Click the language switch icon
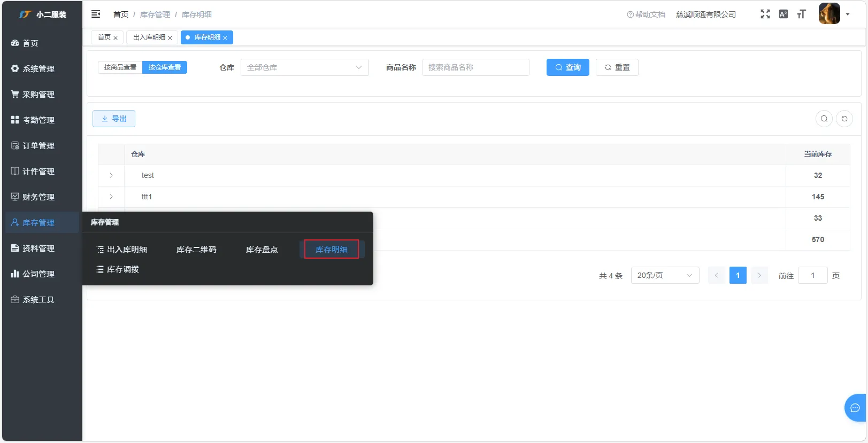Image resolution: width=868 pixels, height=443 pixels. (783, 14)
